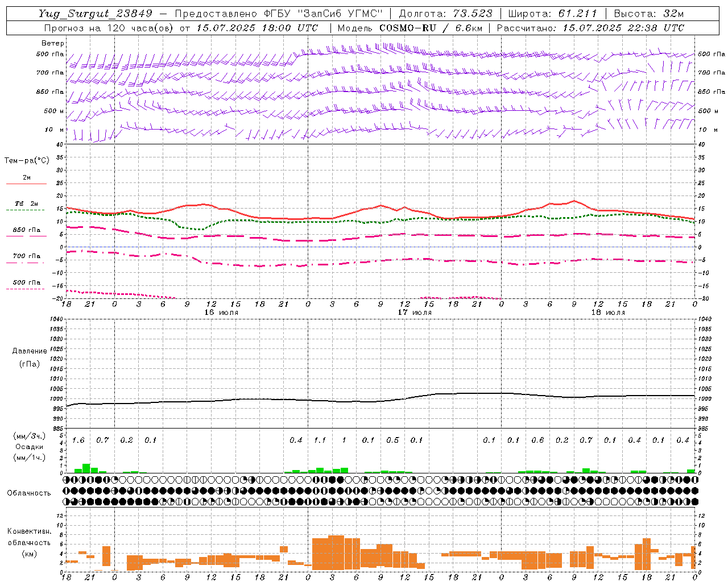Viewport: 728px width, 582px height.
Task: Select forecast start time 15.07.2025 18:00 UTC
Action: [257, 27]
